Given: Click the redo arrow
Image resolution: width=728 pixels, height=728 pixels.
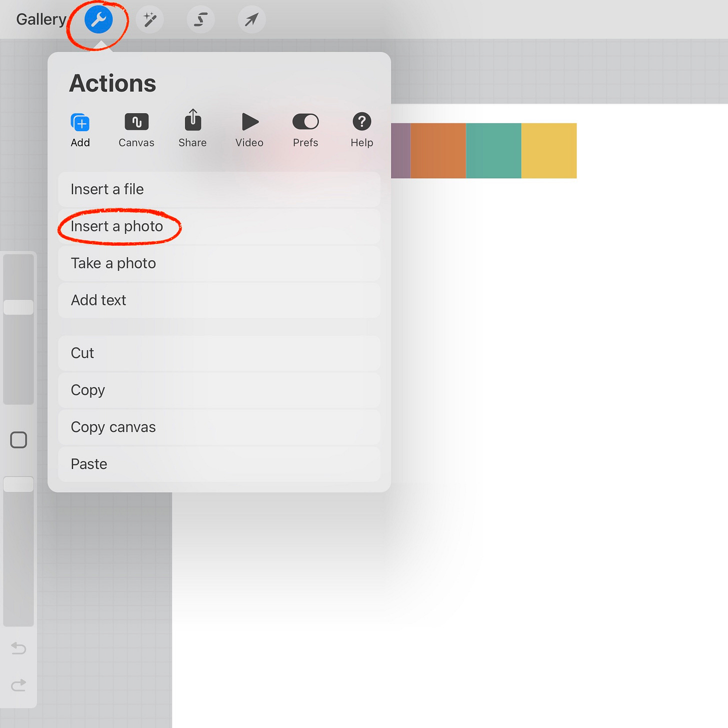Looking at the screenshot, I should tap(18, 685).
